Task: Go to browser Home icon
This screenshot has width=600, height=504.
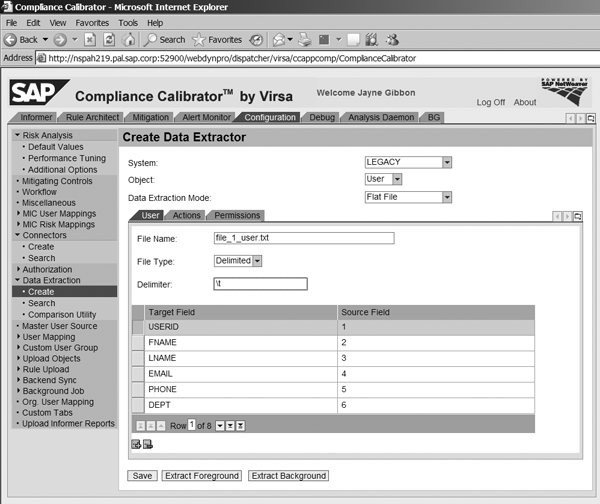Action: pyautogui.click(x=128, y=40)
